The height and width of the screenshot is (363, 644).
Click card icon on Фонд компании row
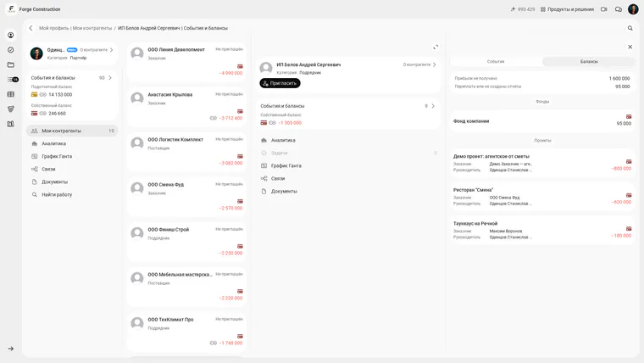629,117
